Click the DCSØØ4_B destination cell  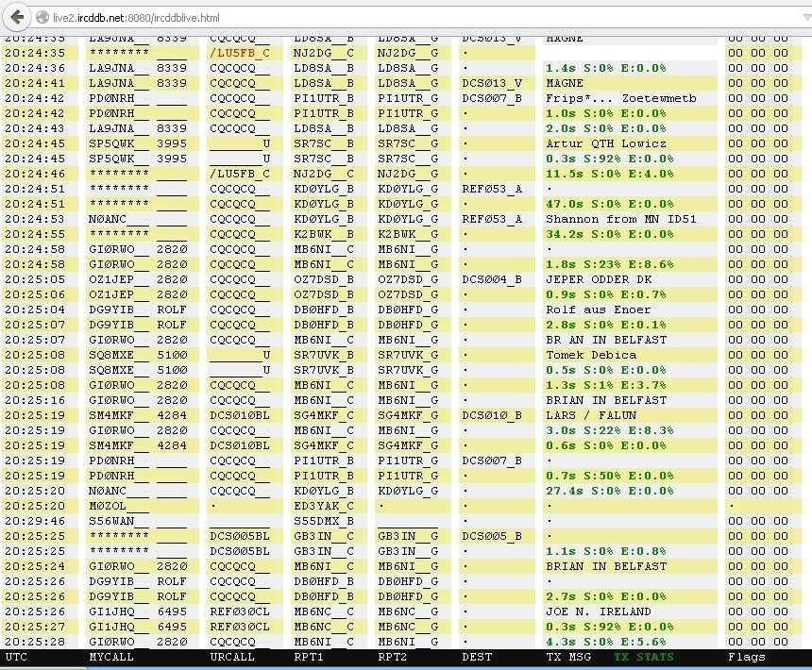coord(491,279)
